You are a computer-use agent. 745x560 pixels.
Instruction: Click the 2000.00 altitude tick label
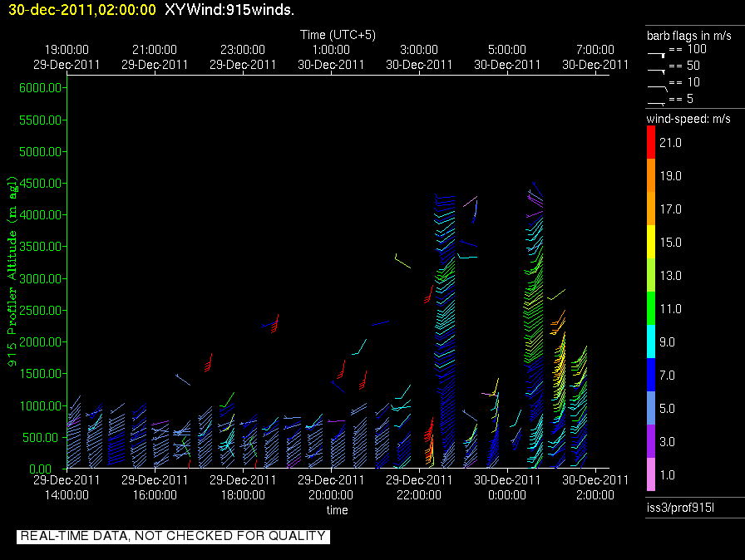pyautogui.click(x=41, y=342)
